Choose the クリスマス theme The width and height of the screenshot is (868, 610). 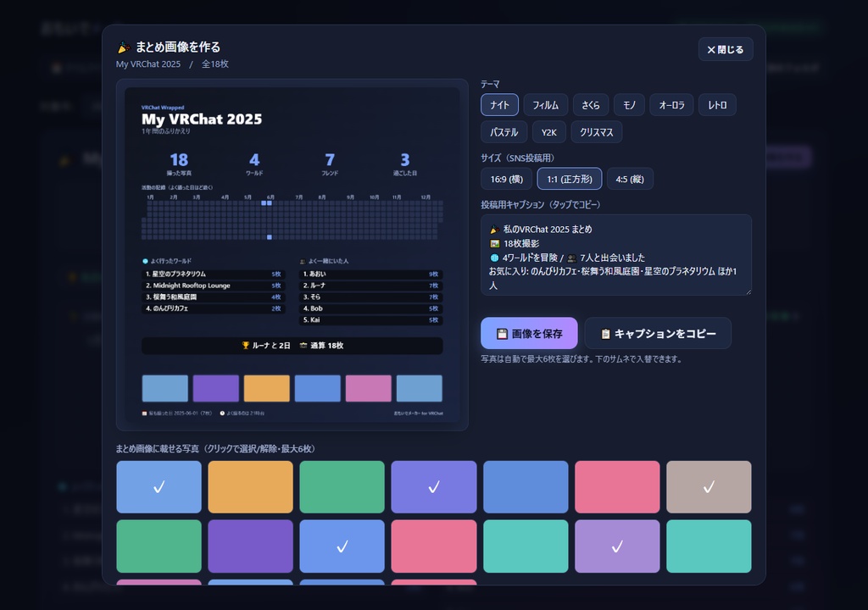[596, 132]
